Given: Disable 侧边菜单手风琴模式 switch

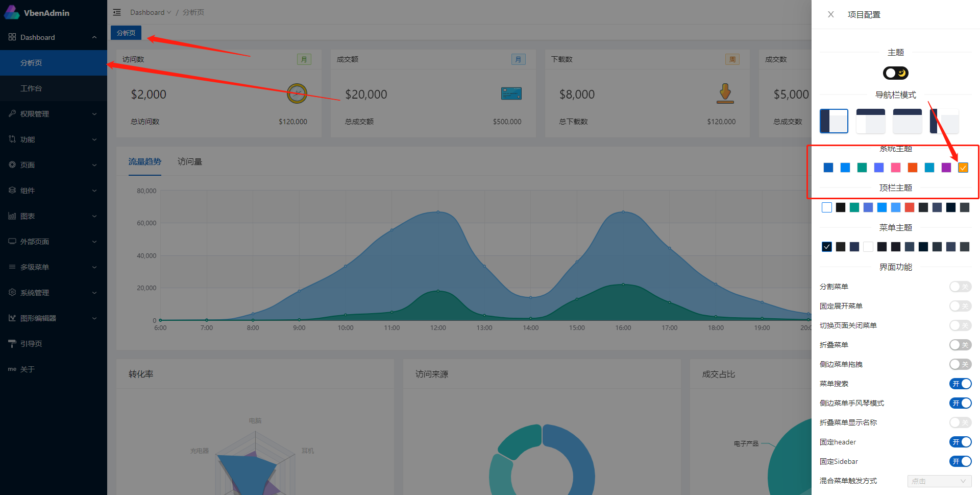Looking at the screenshot, I should click(960, 403).
